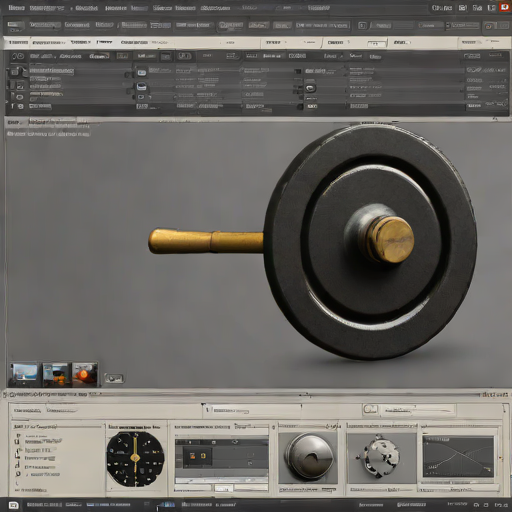Screen dimensions: 512x512
Task: Click the start icon in bottom taskbar
Action: (13, 505)
